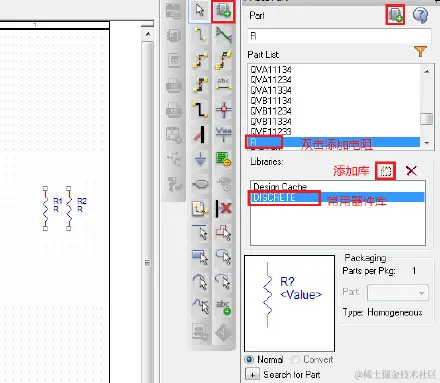Image resolution: width=440 pixels, height=383 pixels.
Task: Choose the Place Wire tool
Action: tap(200, 35)
